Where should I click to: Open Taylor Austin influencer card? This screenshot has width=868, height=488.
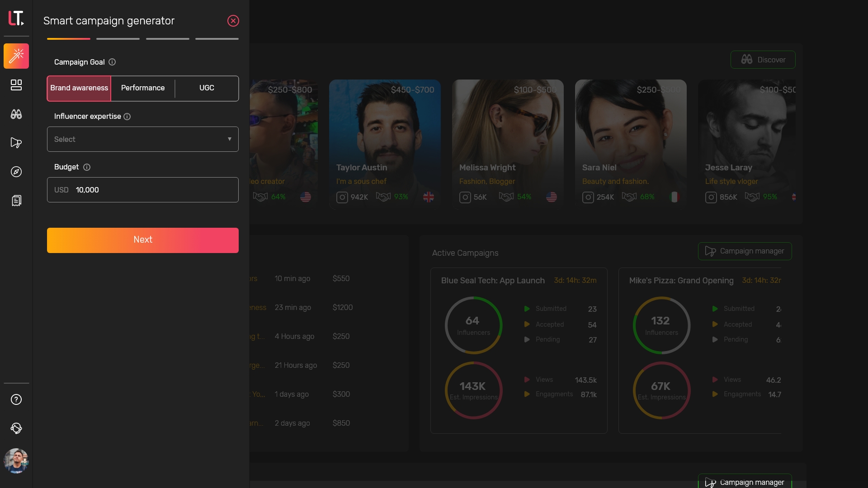coord(385,145)
